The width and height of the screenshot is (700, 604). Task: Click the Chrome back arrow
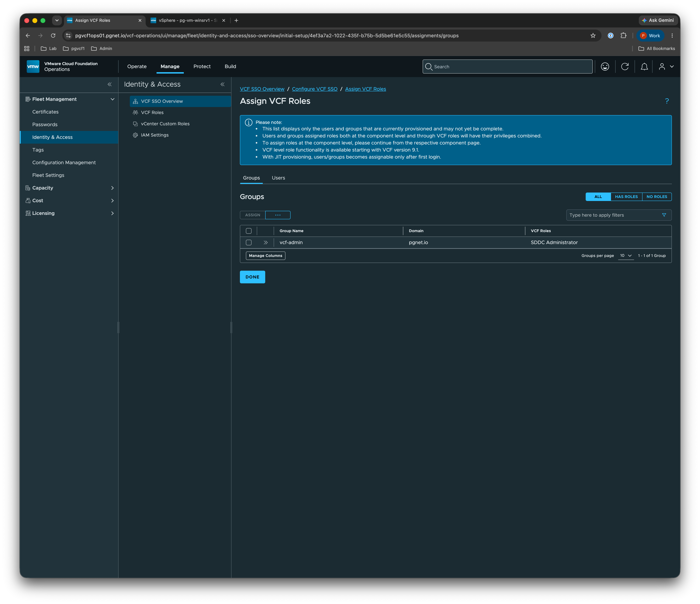[28, 36]
